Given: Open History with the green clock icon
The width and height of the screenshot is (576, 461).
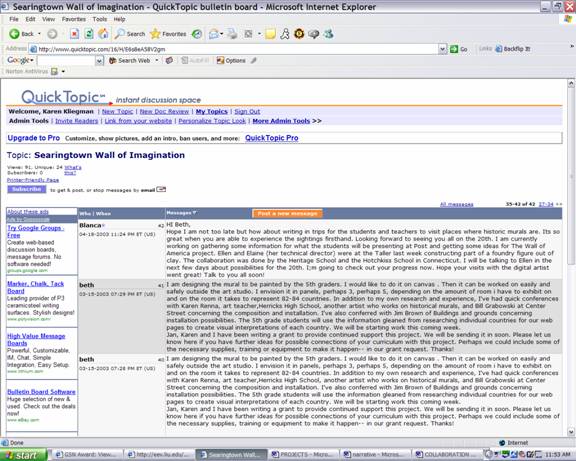Looking at the screenshot, I should (x=197, y=34).
